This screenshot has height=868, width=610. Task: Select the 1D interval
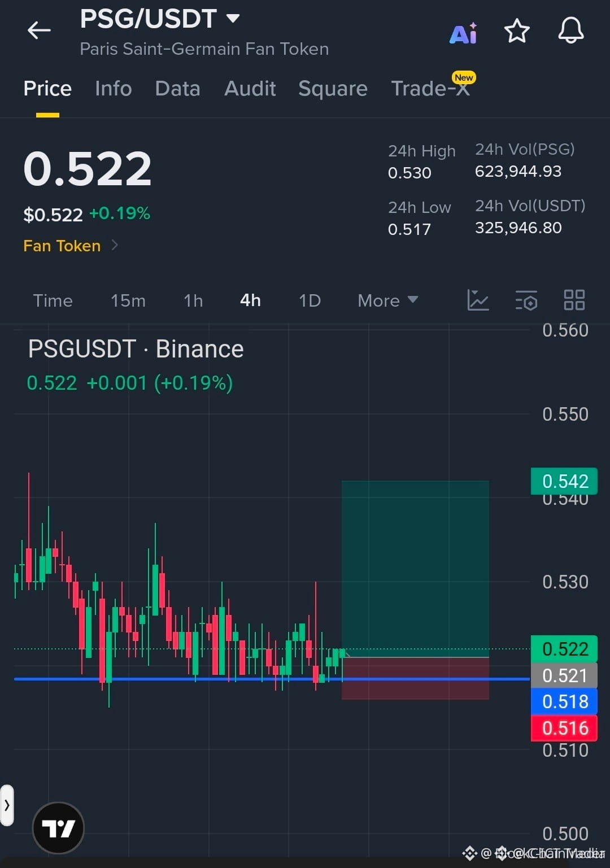point(310,300)
